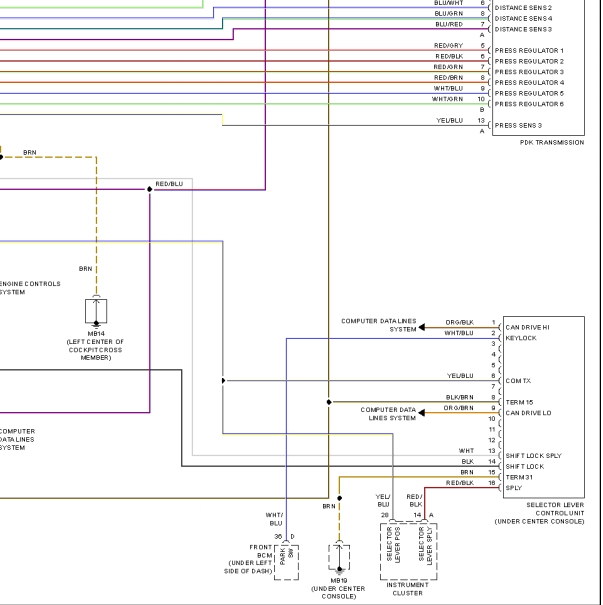Select the BLK/BRN wire label
This screenshot has width=603, height=605.
pyautogui.click(x=459, y=397)
